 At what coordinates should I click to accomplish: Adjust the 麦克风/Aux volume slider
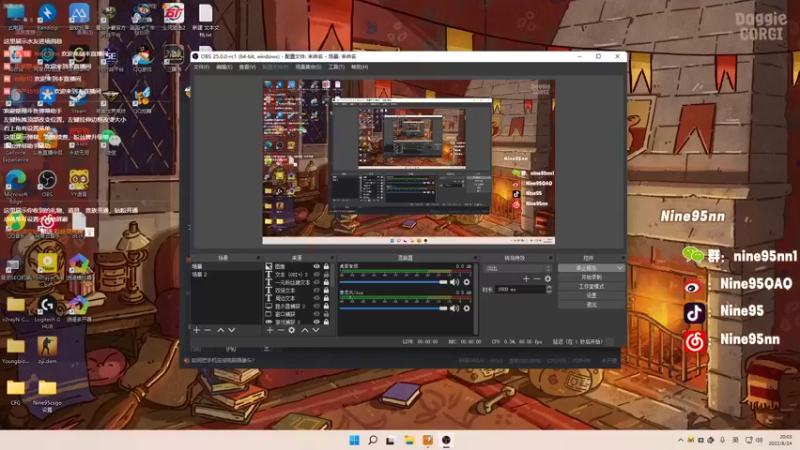pyautogui.click(x=393, y=308)
